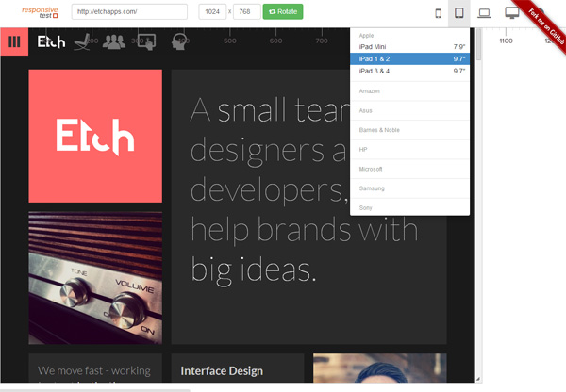Screen dimensions: 566x392
Task: Expand the Barnes & Noble device group
Action: 409,130
